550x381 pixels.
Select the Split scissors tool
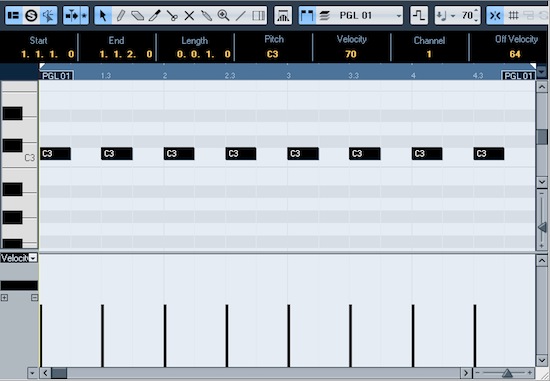[x=172, y=16]
